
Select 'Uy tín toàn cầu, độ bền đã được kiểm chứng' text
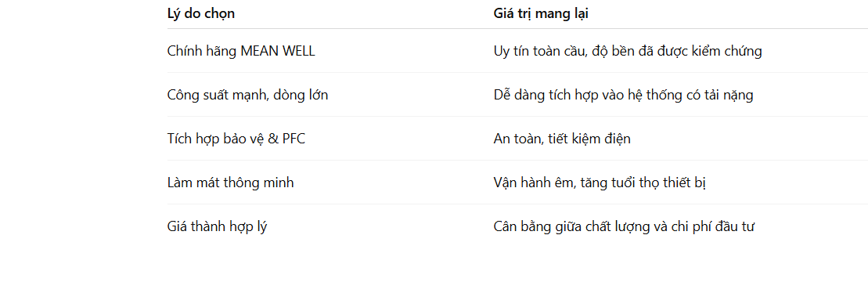pyautogui.click(x=628, y=51)
